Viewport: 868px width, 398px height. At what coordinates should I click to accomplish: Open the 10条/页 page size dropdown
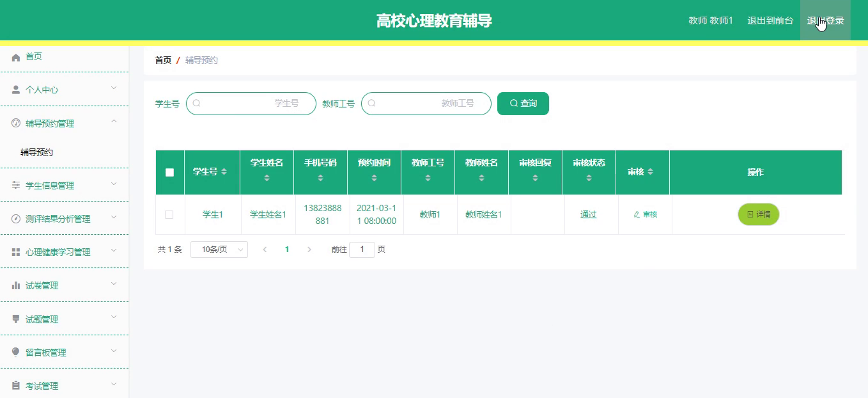(219, 250)
